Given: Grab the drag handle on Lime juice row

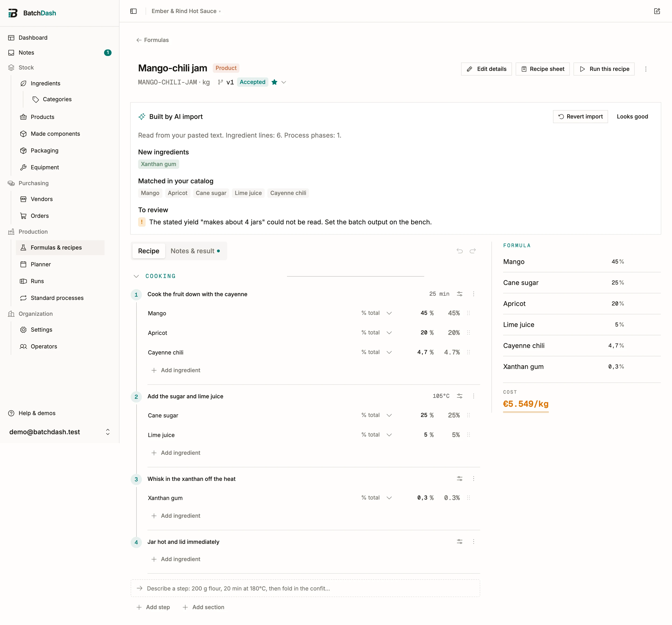Looking at the screenshot, I should pos(469,434).
